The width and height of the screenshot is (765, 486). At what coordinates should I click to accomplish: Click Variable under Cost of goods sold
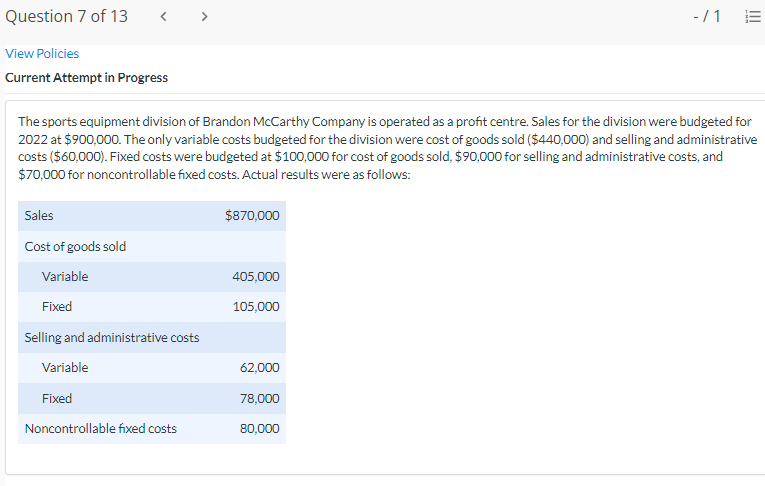(x=65, y=276)
